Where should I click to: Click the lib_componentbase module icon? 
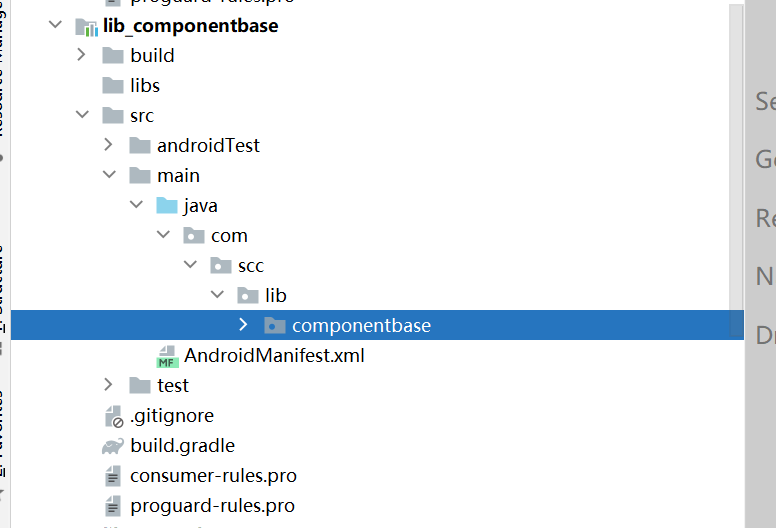[x=86, y=27]
